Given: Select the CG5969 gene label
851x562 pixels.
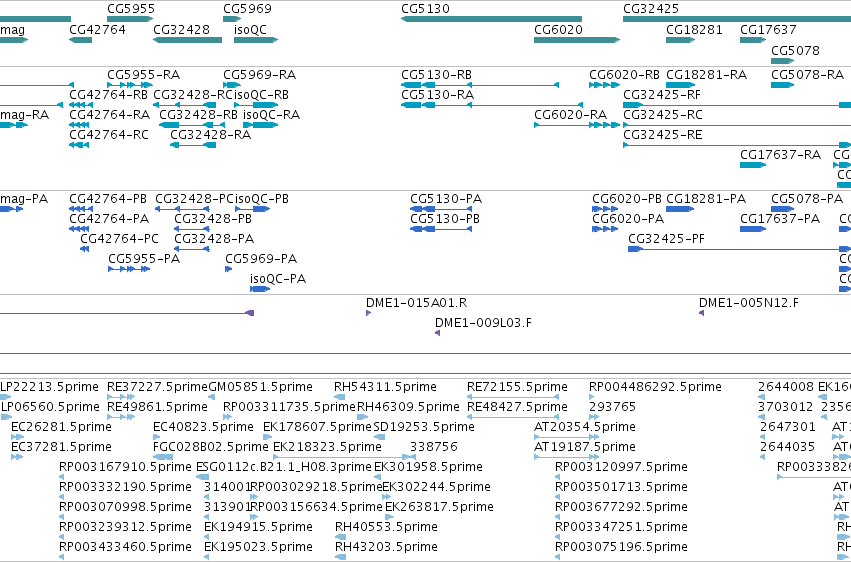Looking at the screenshot, I should [247, 9].
